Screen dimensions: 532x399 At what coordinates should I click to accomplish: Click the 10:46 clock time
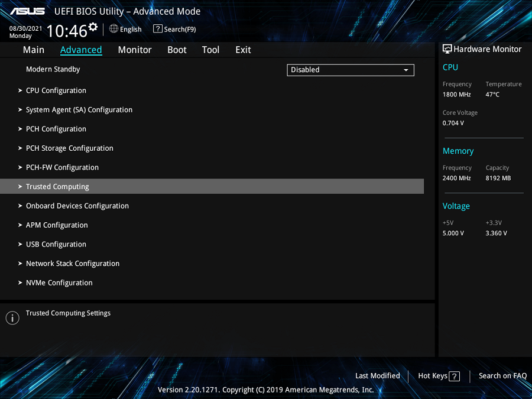point(67,31)
